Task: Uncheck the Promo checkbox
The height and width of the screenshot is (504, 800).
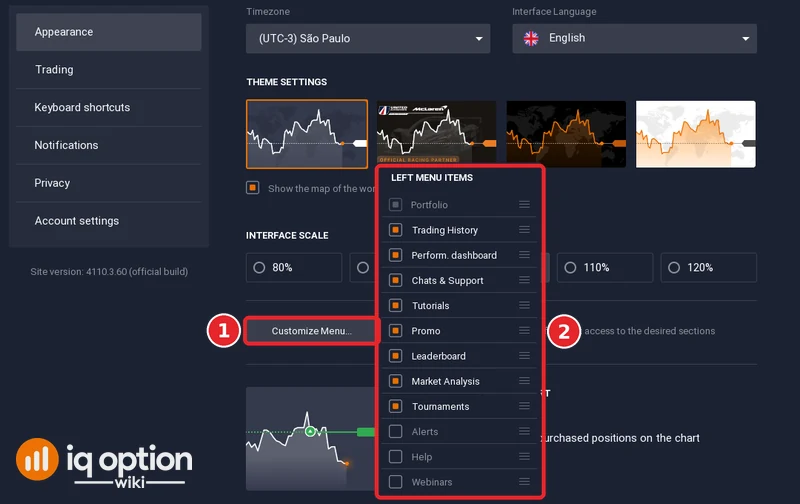Action: (x=395, y=331)
